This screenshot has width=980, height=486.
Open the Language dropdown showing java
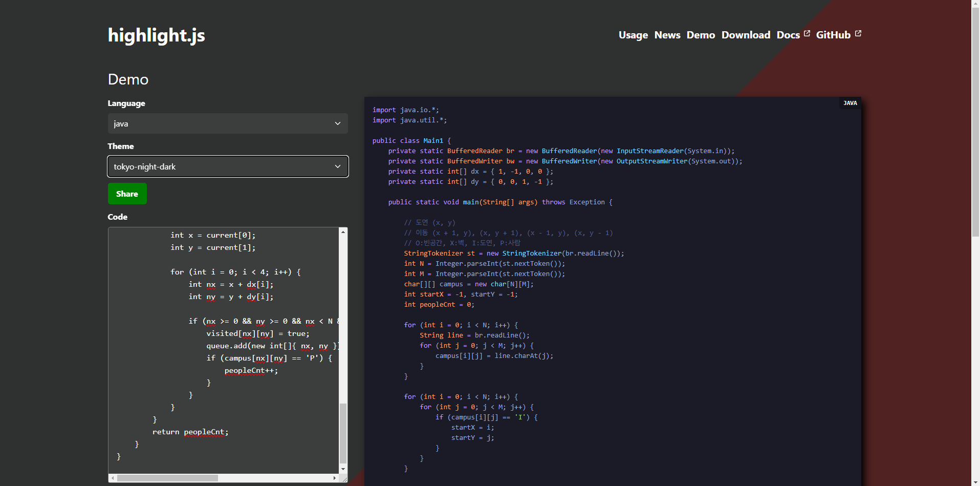pyautogui.click(x=228, y=123)
